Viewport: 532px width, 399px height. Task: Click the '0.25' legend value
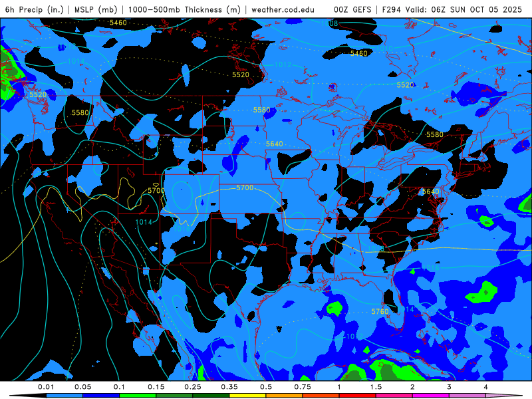[193, 387]
